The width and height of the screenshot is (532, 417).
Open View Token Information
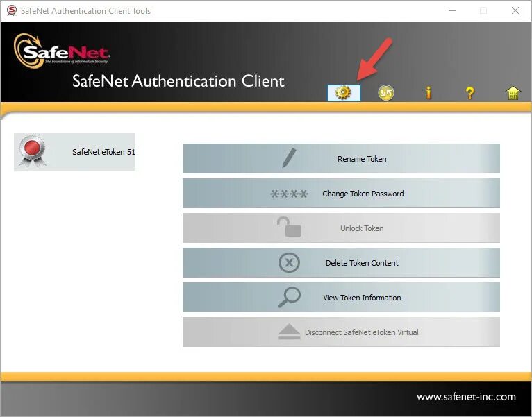[341, 298]
